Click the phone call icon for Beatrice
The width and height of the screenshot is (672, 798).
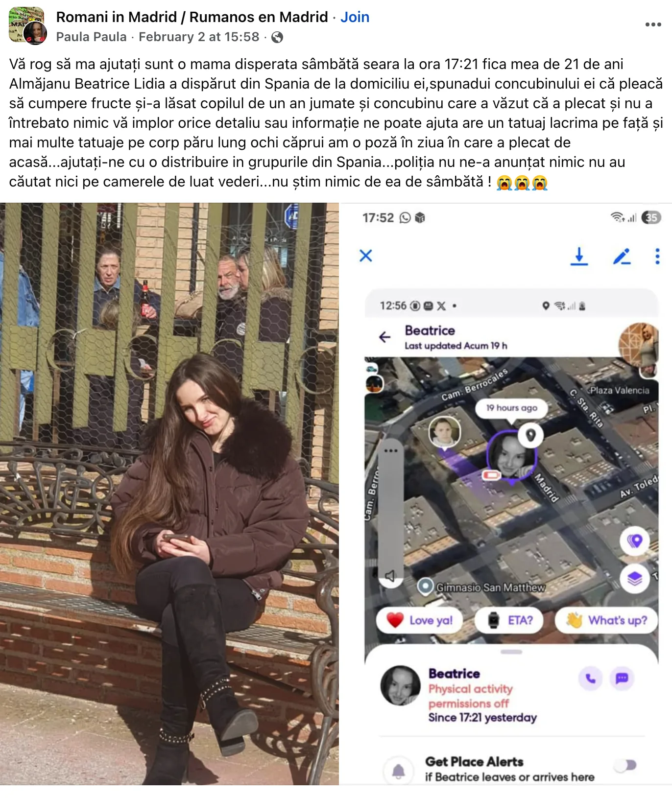tap(591, 679)
